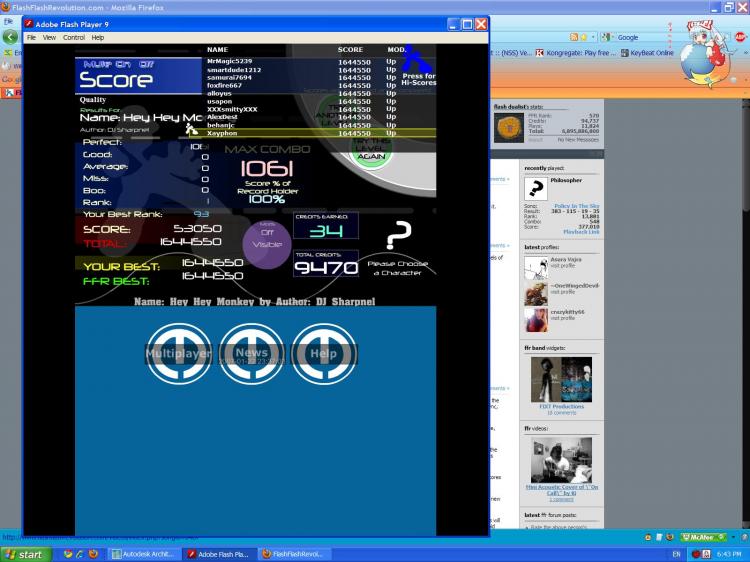Screen dimensions: 750x562
Task: Launch Firefox from the quick launch bar
Action: click(93, 554)
